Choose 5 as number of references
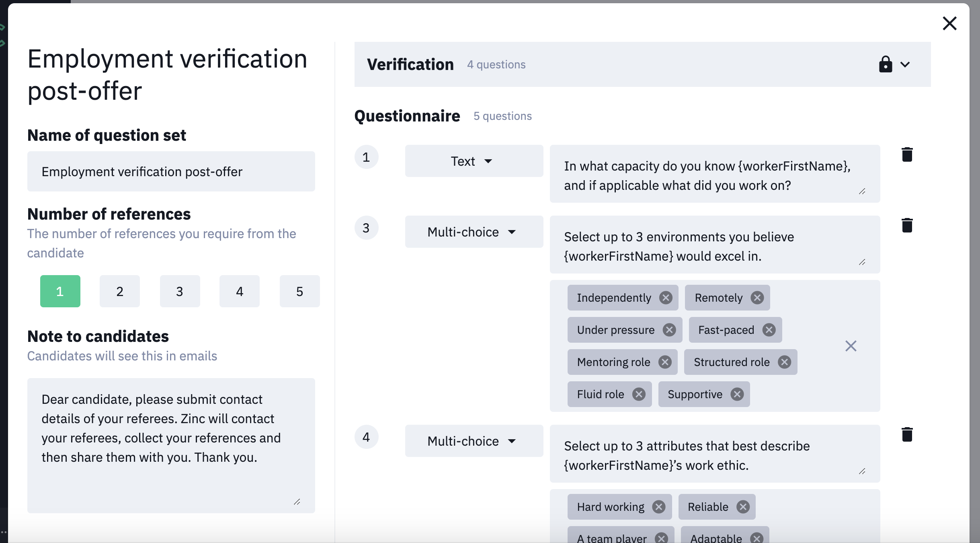980x543 pixels. [x=299, y=291]
